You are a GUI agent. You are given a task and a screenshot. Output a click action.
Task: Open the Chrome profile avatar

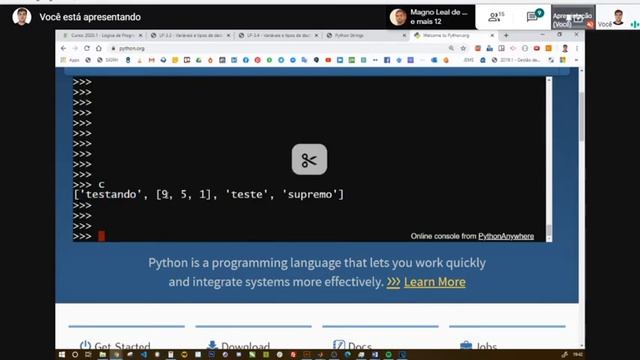(x=565, y=48)
